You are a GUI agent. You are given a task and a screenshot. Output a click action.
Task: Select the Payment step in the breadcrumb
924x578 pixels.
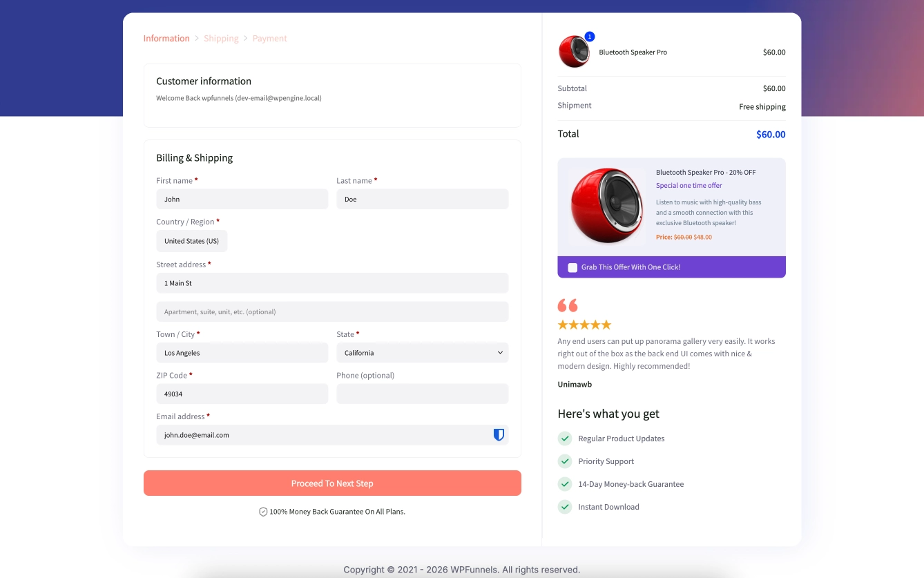point(269,38)
